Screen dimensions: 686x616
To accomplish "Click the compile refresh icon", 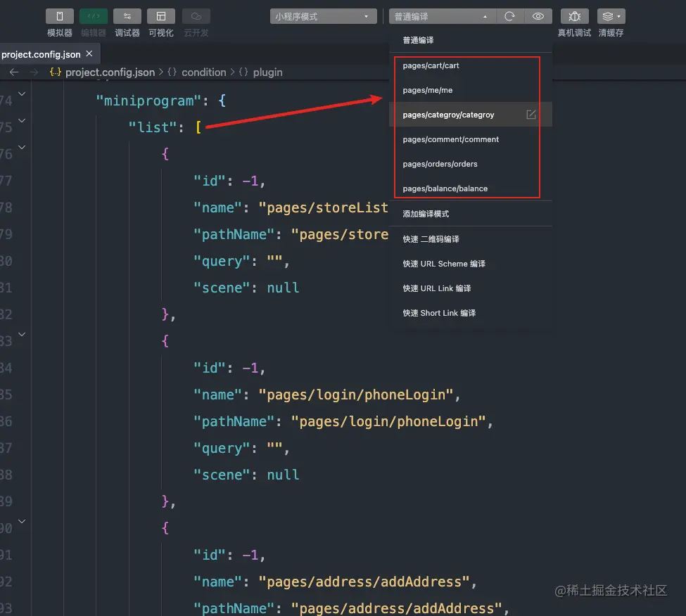I will click(x=509, y=17).
